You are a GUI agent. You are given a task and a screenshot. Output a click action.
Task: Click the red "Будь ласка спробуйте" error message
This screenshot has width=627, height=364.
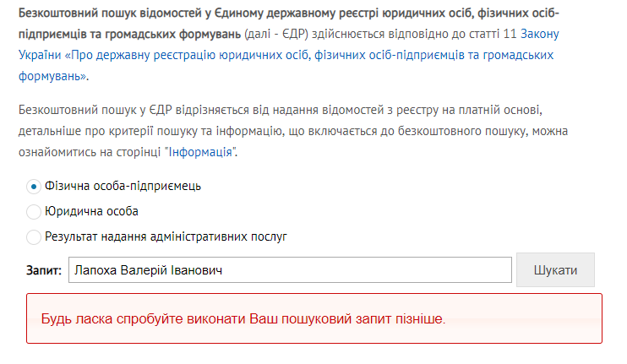243,318
